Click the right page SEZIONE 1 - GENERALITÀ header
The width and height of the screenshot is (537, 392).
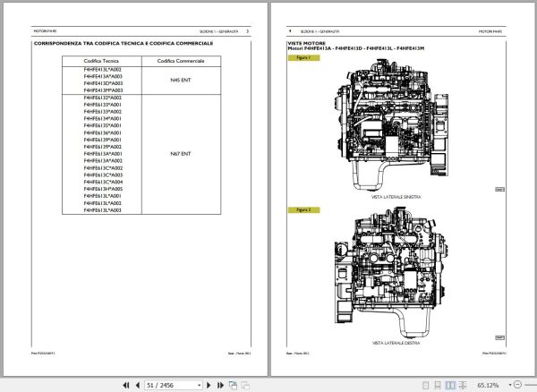[320, 31]
